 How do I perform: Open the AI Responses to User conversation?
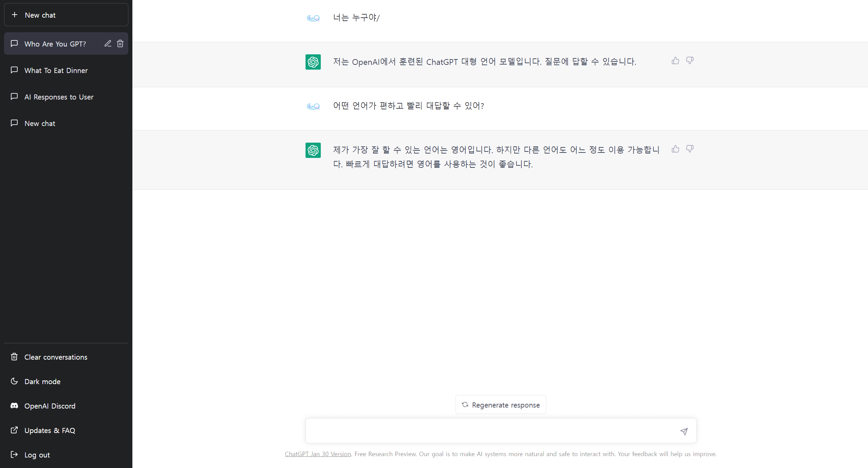pos(59,97)
